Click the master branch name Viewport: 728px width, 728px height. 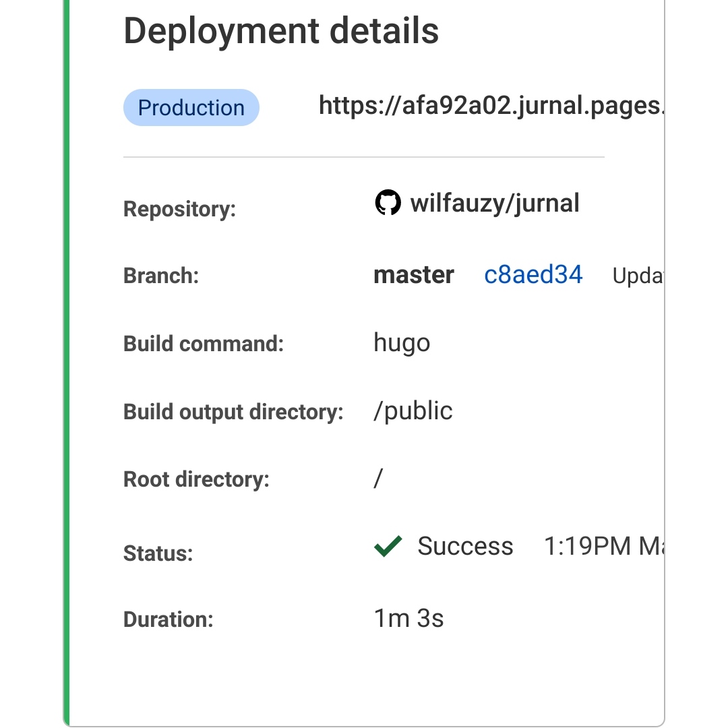[414, 275]
